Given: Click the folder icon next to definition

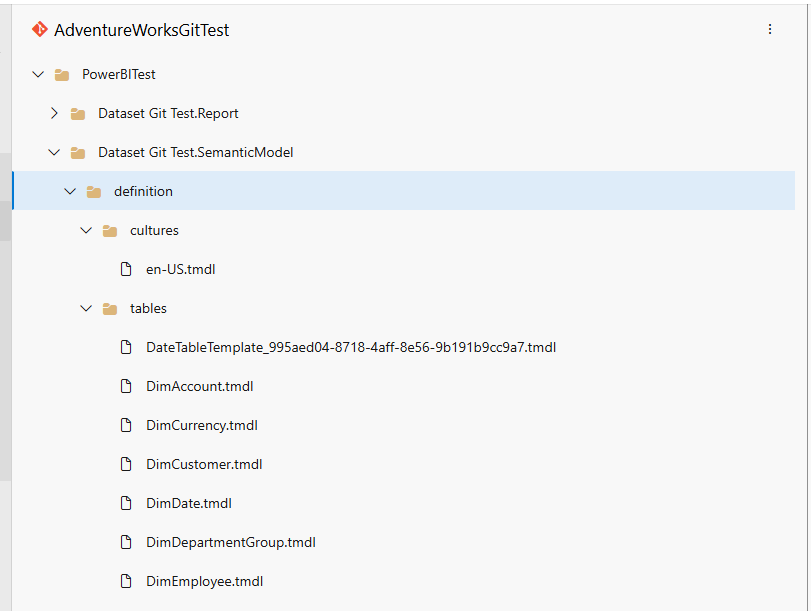Looking at the screenshot, I should click(x=94, y=191).
